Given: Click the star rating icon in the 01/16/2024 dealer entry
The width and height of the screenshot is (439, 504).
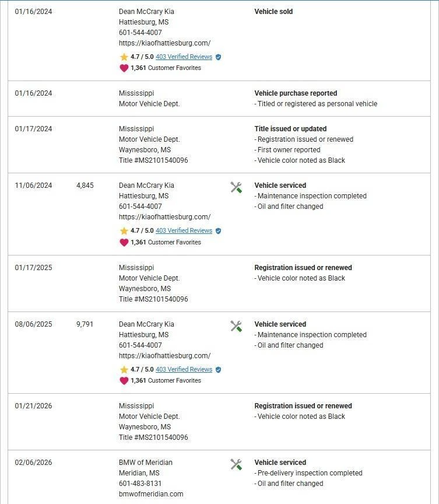Looking at the screenshot, I should pyautogui.click(x=124, y=57).
